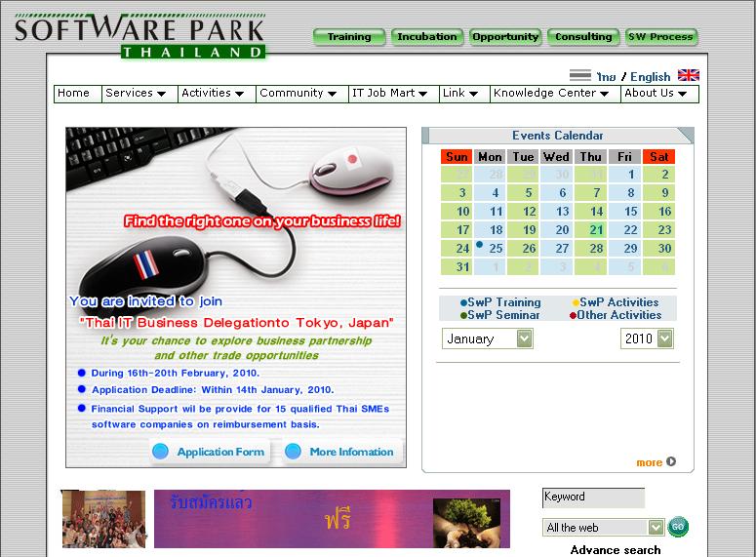Click the SwP Seminar legend entry
Image resolution: width=756 pixels, height=557 pixels.
pyautogui.click(x=500, y=315)
